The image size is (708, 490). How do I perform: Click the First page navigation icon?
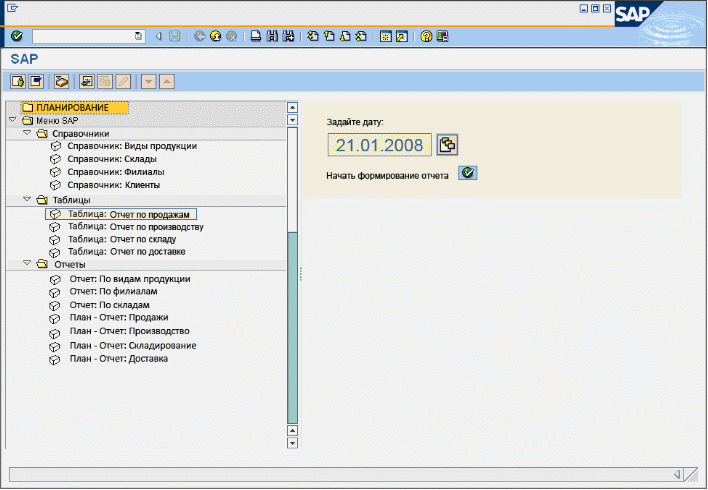(x=313, y=36)
